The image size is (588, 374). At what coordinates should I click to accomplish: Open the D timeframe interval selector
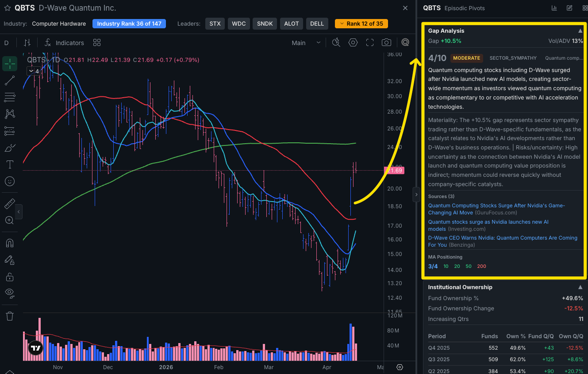(7, 43)
